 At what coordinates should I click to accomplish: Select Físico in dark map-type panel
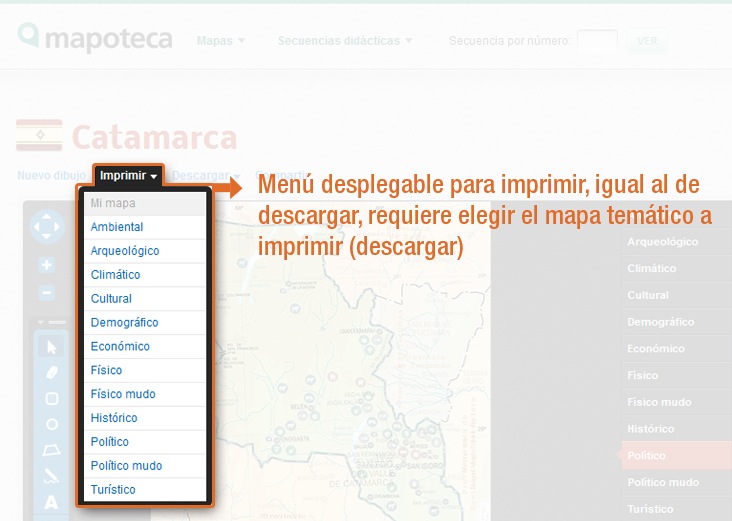coord(677,375)
